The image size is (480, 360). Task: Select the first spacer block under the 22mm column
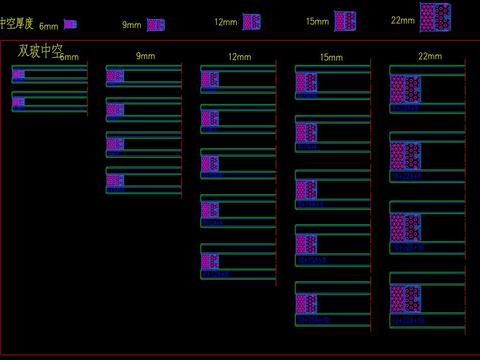[x=405, y=89]
